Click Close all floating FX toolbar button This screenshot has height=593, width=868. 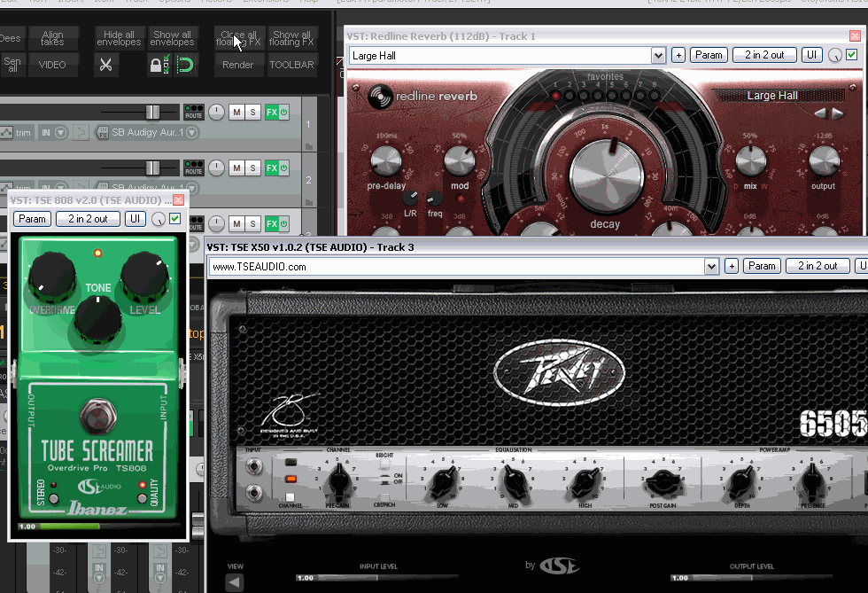click(x=238, y=38)
